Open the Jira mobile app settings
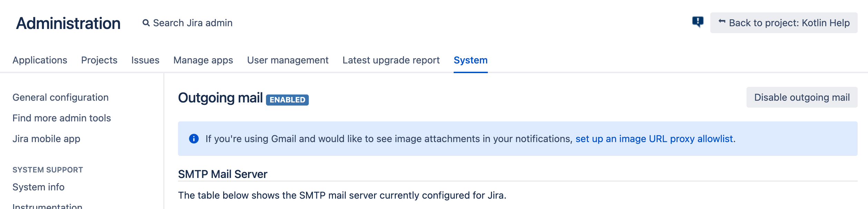 [46, 139]
